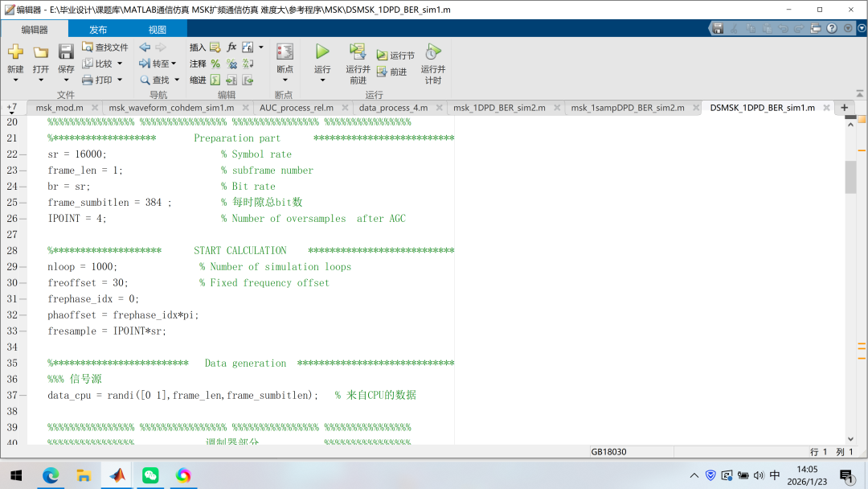Close the msk_mod.m tab
Screen dimensions: 868x489
95,108
